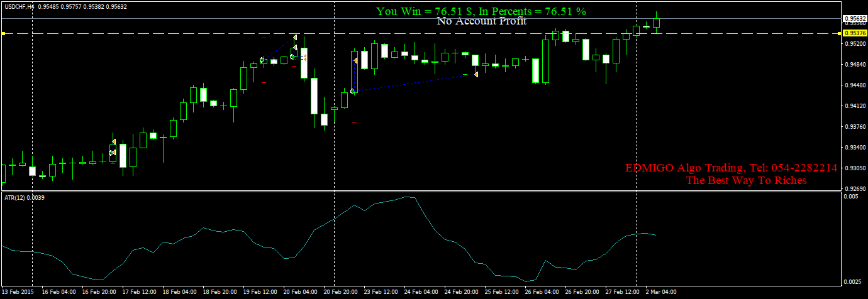Click the '17 Feb 12:00' time axis label
The image size is (868, 299).
tap(138, 292)
